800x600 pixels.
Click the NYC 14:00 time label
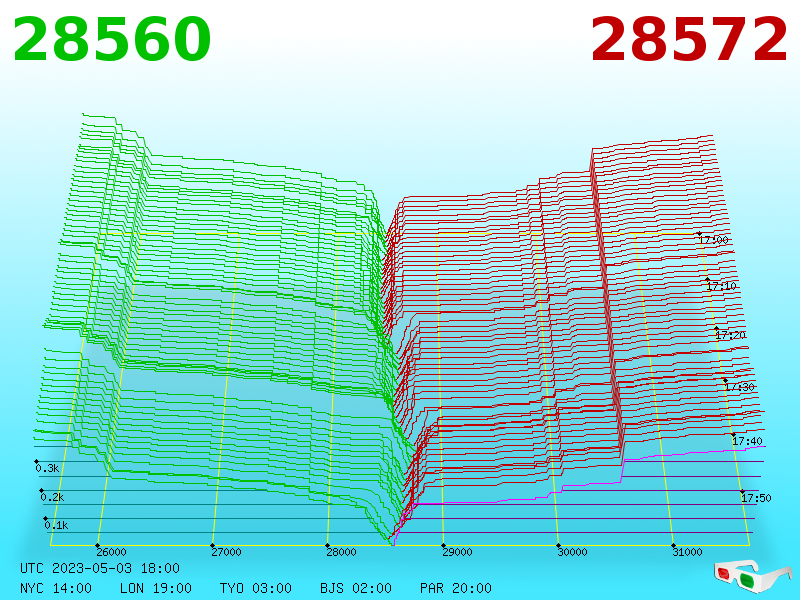(x=56, y=588)
